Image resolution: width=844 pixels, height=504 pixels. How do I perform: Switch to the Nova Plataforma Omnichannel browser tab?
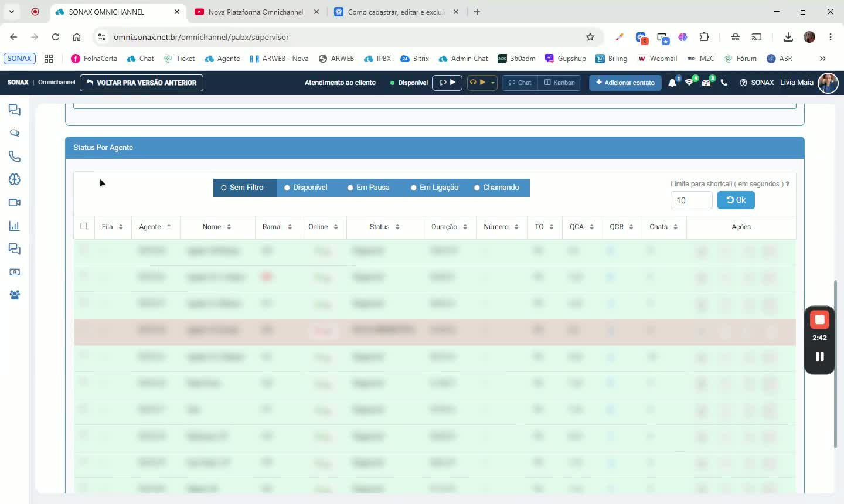point(256,12)
